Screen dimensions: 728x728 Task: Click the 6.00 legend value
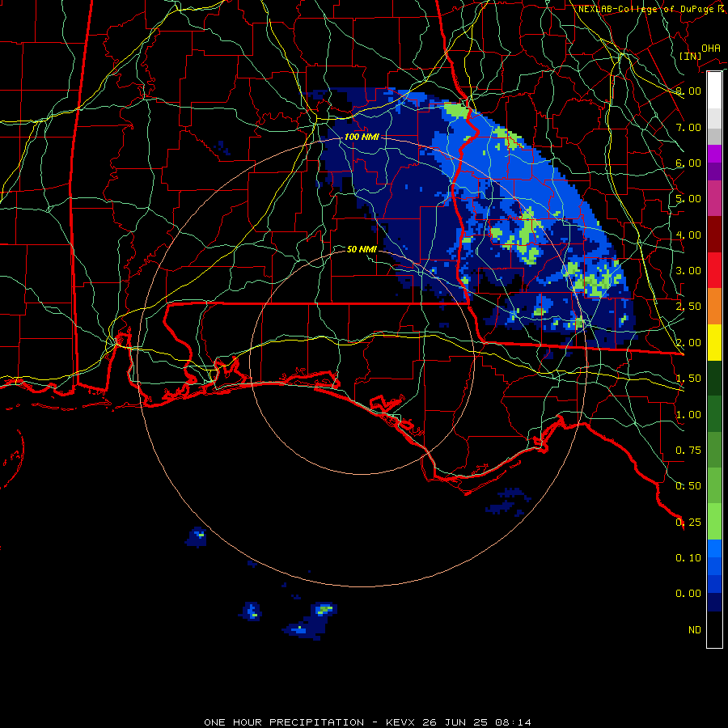688,163
